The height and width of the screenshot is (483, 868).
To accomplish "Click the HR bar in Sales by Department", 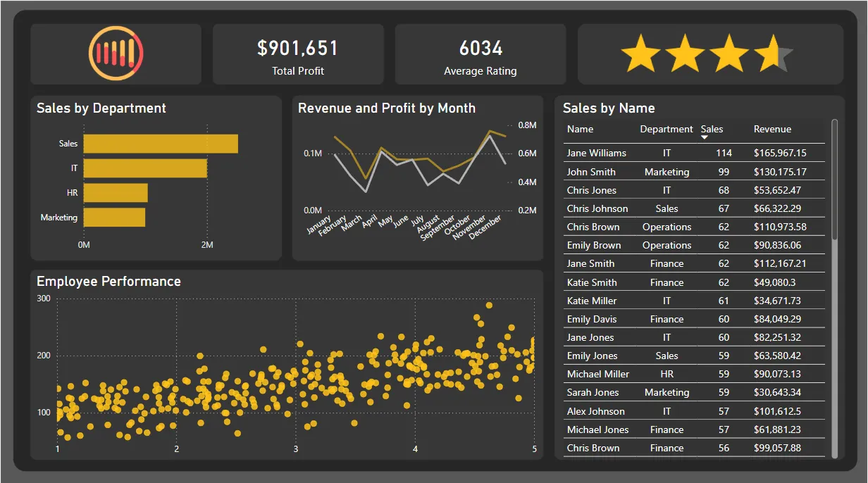I will point(116,193).
